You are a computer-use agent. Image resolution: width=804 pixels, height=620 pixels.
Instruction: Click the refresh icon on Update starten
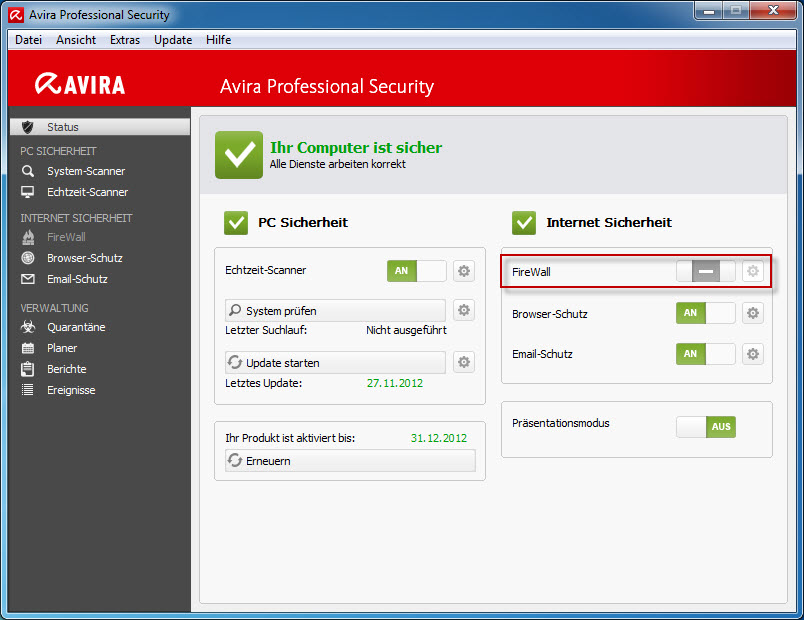(x=235, y=362)
